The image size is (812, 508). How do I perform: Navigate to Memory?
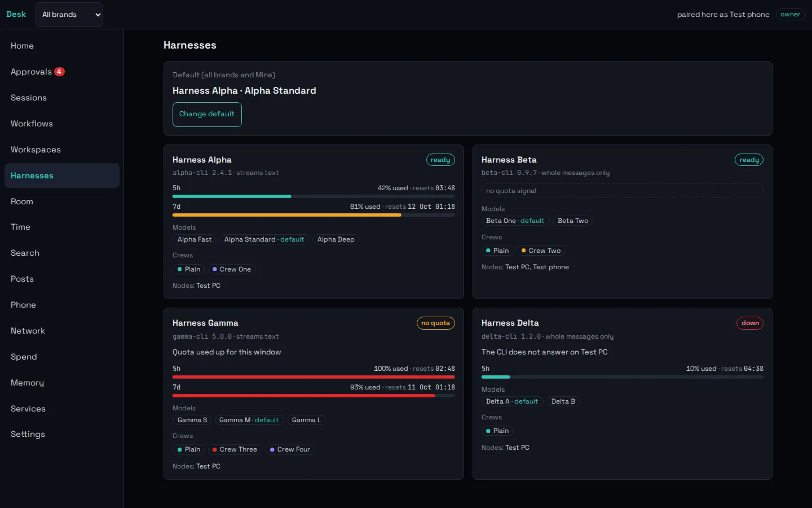pos(62,383)
